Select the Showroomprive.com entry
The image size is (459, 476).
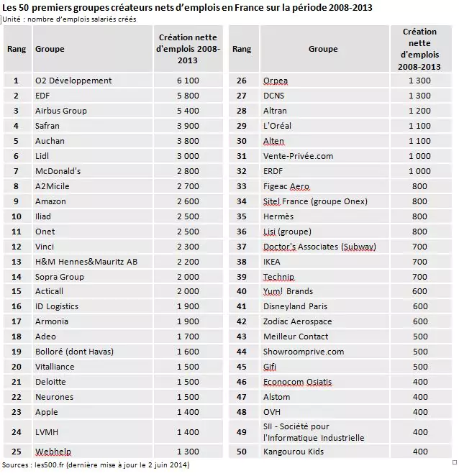pos(304,352)
